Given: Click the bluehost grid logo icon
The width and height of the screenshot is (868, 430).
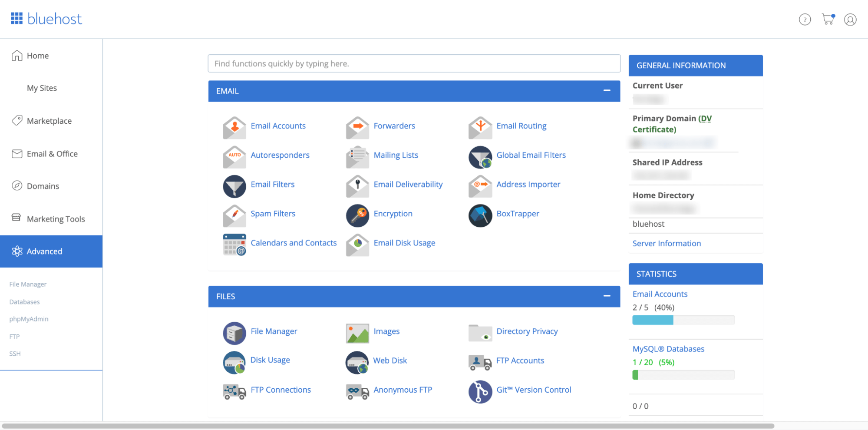Looking at the screenshot, I should (17, 18).
